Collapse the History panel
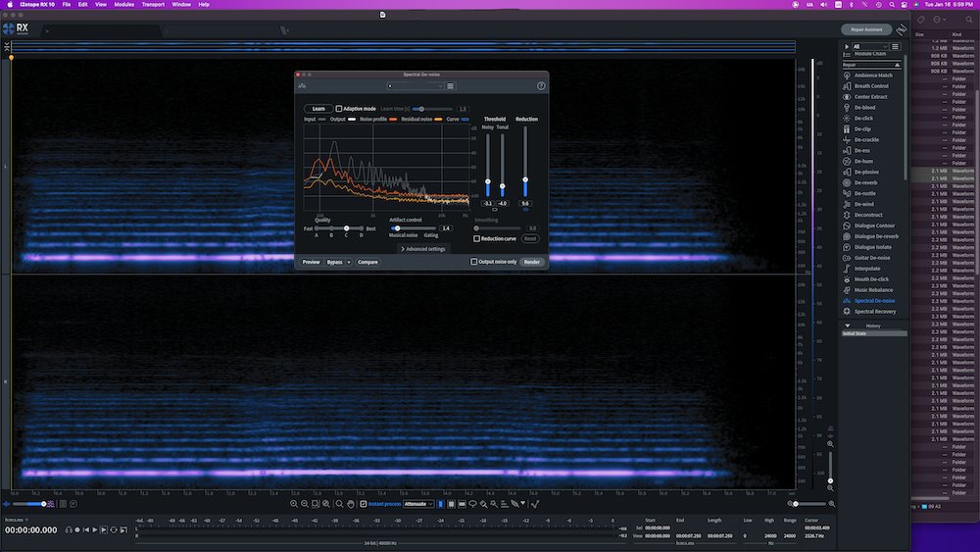 848,326
